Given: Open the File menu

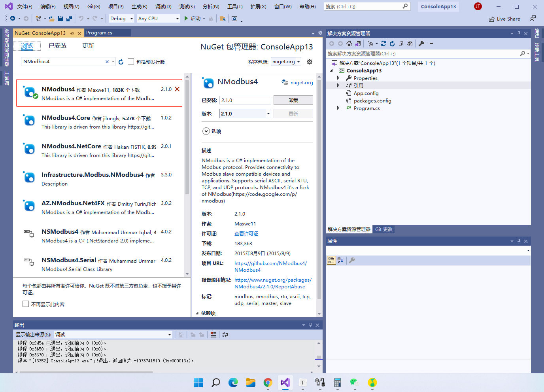Looking at the screenshot, I should (x=25, y=7).
